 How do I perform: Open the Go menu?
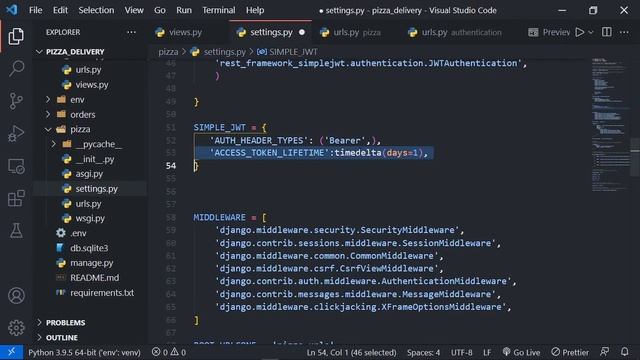coord(160,10)
